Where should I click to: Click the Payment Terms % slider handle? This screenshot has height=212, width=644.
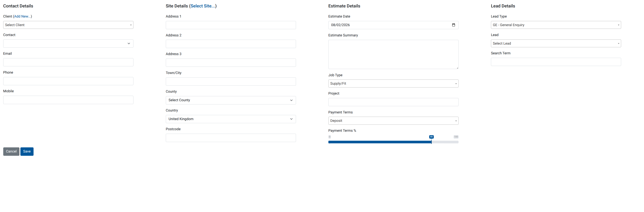(x=431, y=142)
